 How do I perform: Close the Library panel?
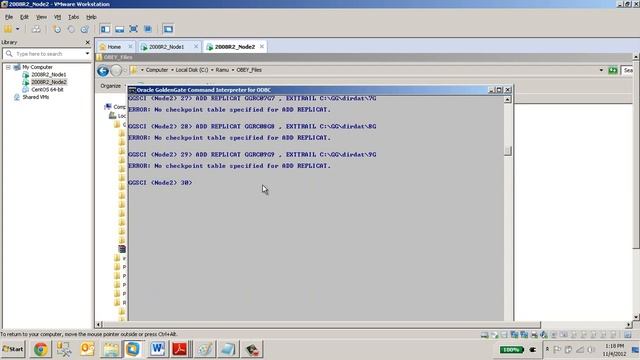tap(87, 42)
